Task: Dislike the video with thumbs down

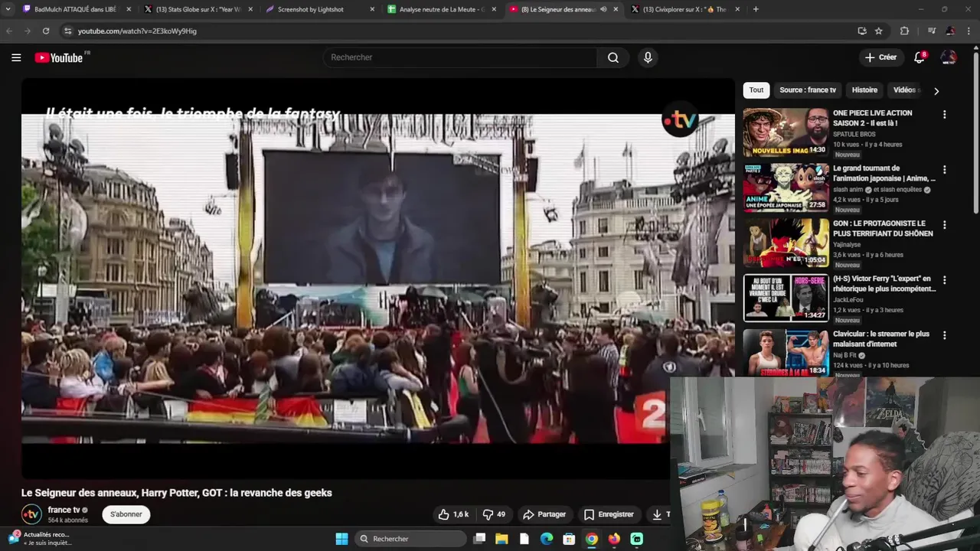Action: point(495,514)
